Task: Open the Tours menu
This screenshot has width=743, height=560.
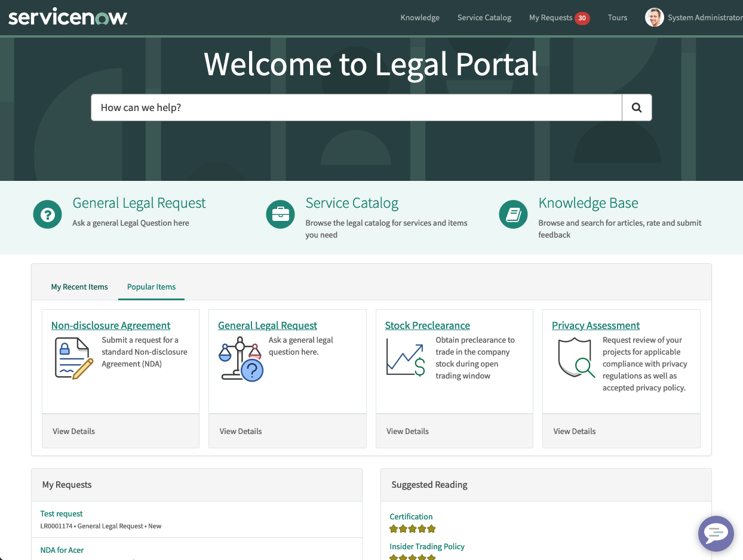Action: pos(618,18)
